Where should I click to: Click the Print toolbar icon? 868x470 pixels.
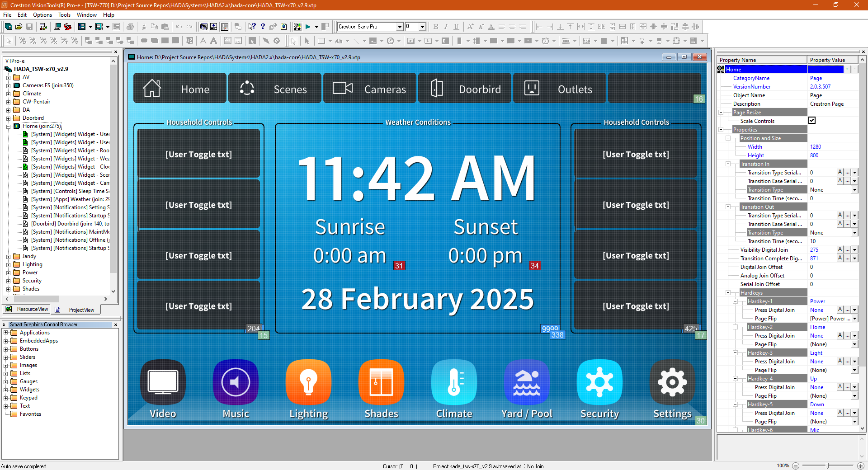click(x=131, y=26)
